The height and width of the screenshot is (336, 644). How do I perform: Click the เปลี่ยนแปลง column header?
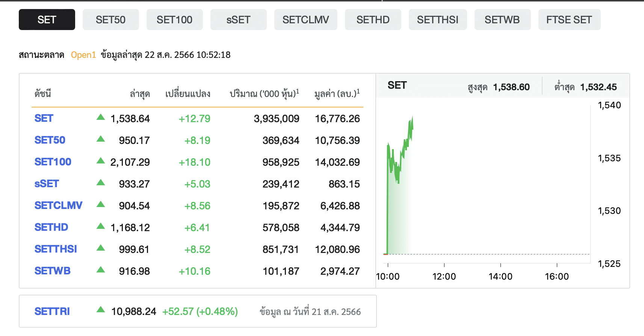tap(188, 94)
